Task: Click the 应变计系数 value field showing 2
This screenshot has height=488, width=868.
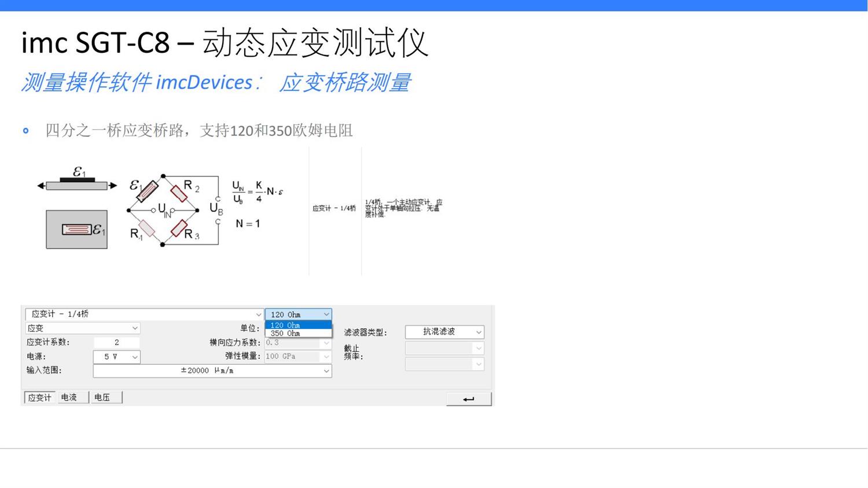Action: (x=116, y=342)
